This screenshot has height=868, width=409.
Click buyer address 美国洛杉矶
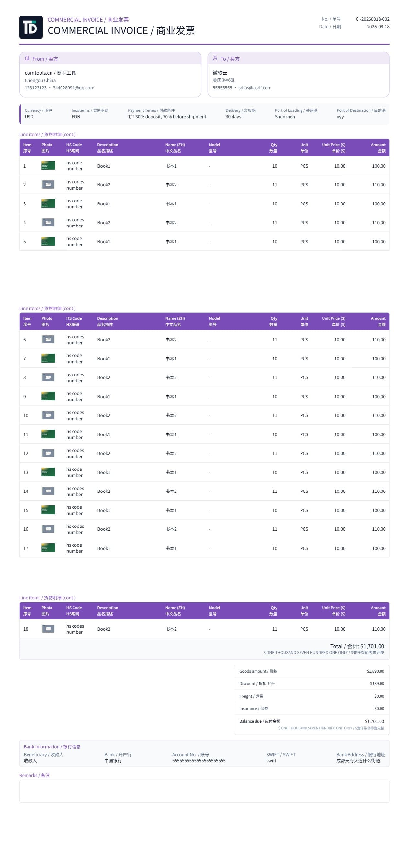[223, 80]
